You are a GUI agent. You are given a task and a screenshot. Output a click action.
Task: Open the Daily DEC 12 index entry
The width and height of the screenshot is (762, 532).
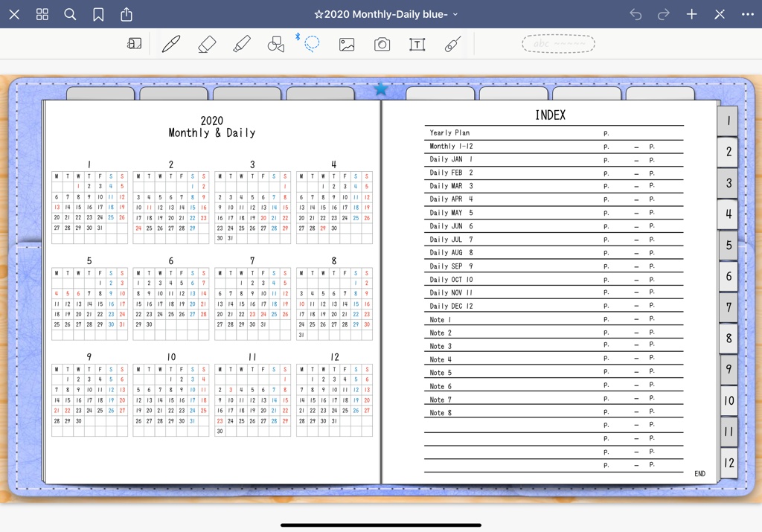(451, 306)
